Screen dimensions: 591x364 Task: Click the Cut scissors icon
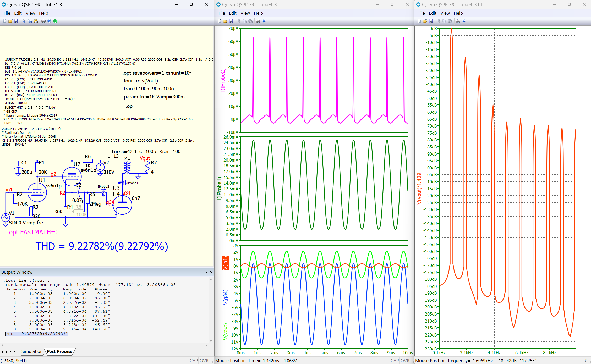pos(24,21)
